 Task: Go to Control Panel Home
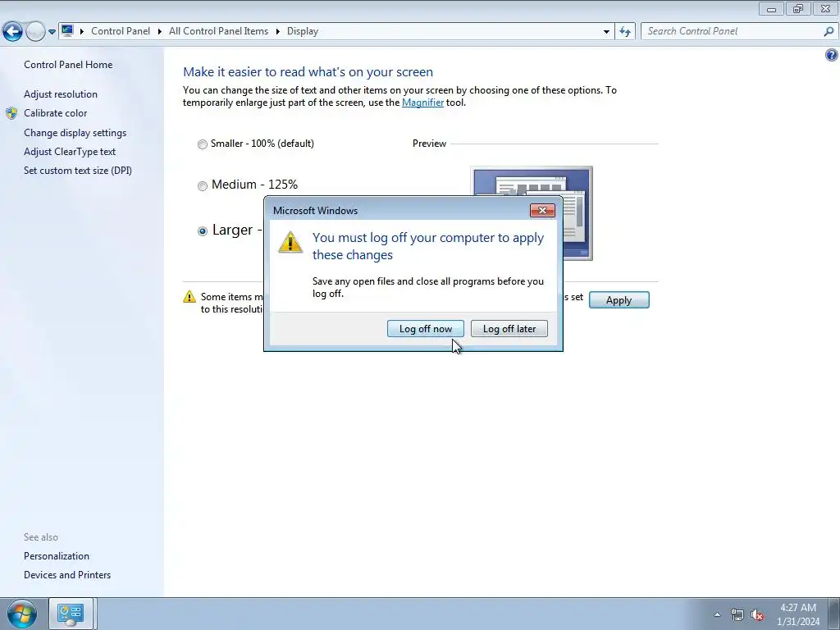tap(68, 65)
